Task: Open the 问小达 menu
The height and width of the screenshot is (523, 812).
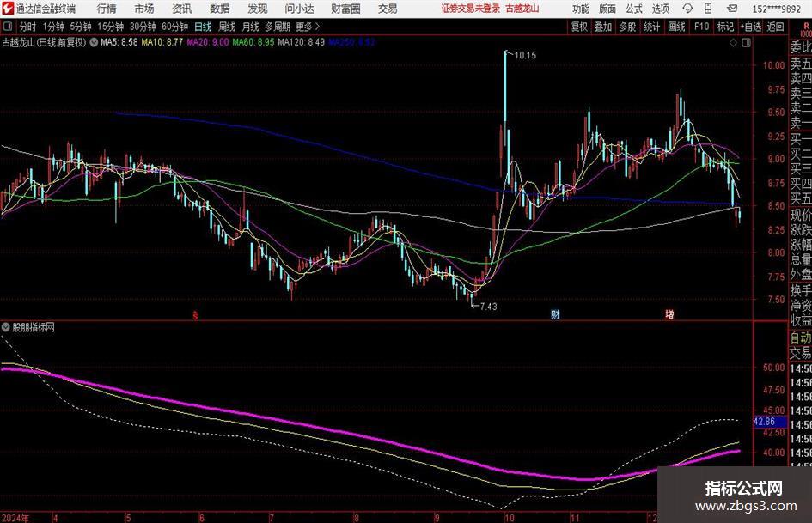Action: click(x=299, y=9)
